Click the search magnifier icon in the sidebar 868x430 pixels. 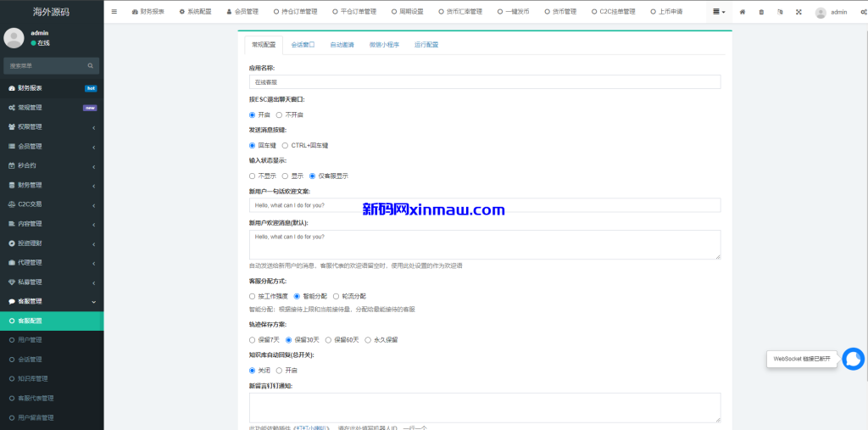pyautogui.click(x=90, y=65)
